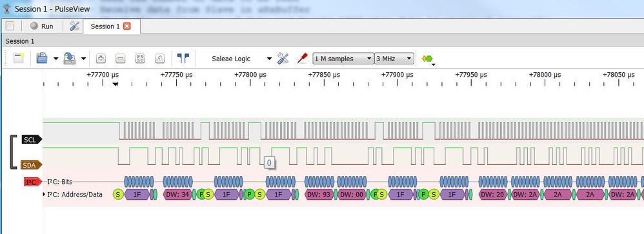Configure the device with the wrench-screwdriver icon
Viewport: 644px width, 234px height.
click(283, 58)
